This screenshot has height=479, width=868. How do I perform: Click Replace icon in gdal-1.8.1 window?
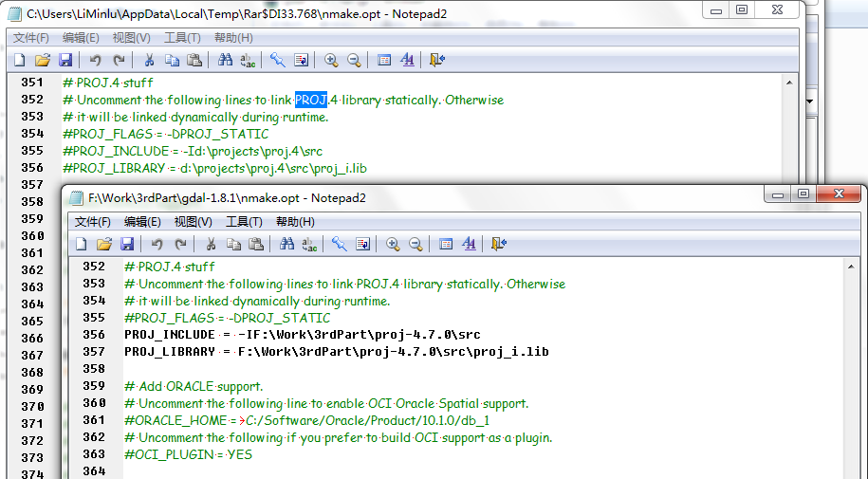(x=309, y=244)
